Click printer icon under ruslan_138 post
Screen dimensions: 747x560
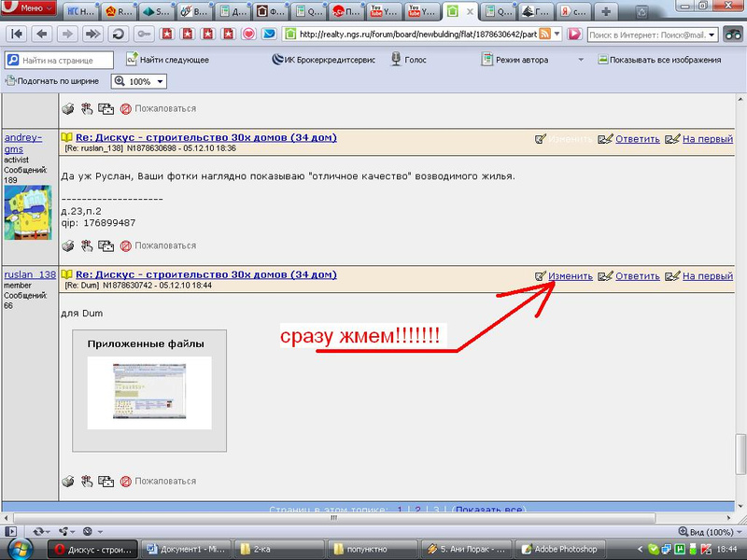68,482
